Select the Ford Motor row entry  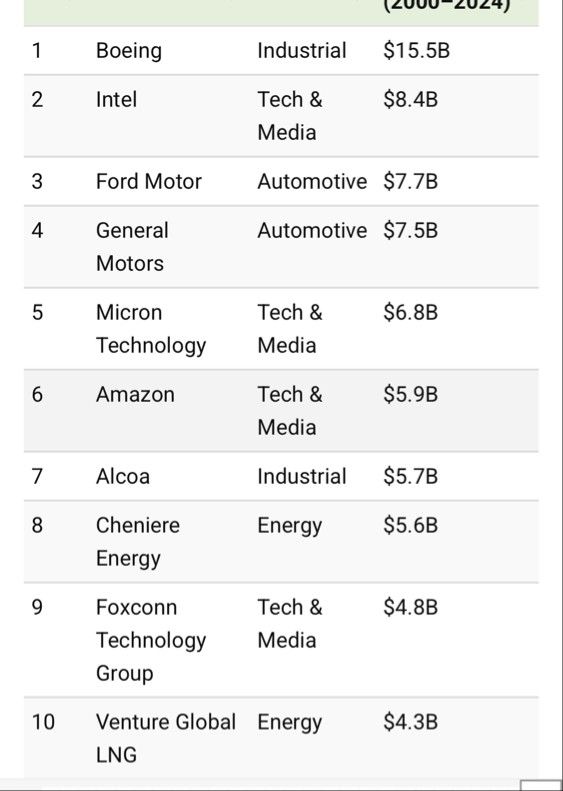pyautogui.click(x=148, y=182)
